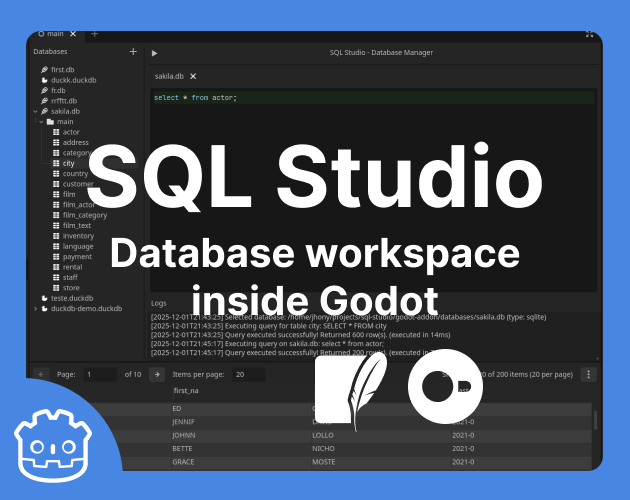Focus the Items per page field
Screen dimensions: 630x500
pyautogui.click(x=249, y=375)
